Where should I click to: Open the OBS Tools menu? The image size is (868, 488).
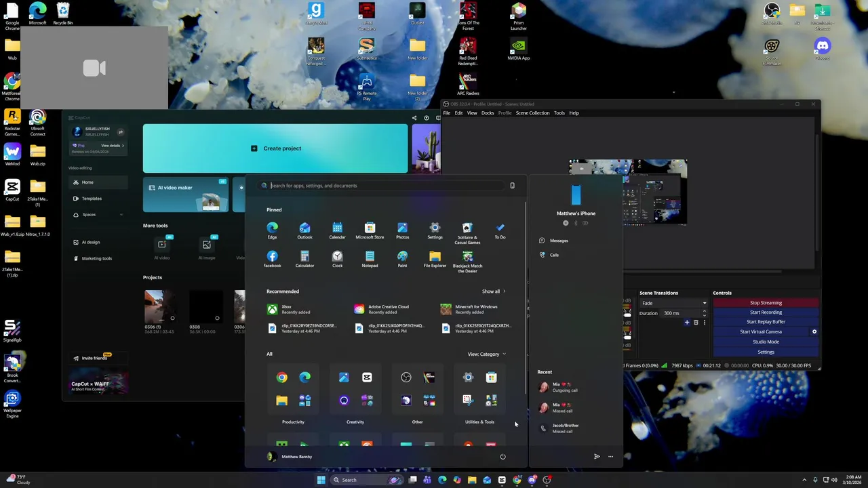[559, 113]
